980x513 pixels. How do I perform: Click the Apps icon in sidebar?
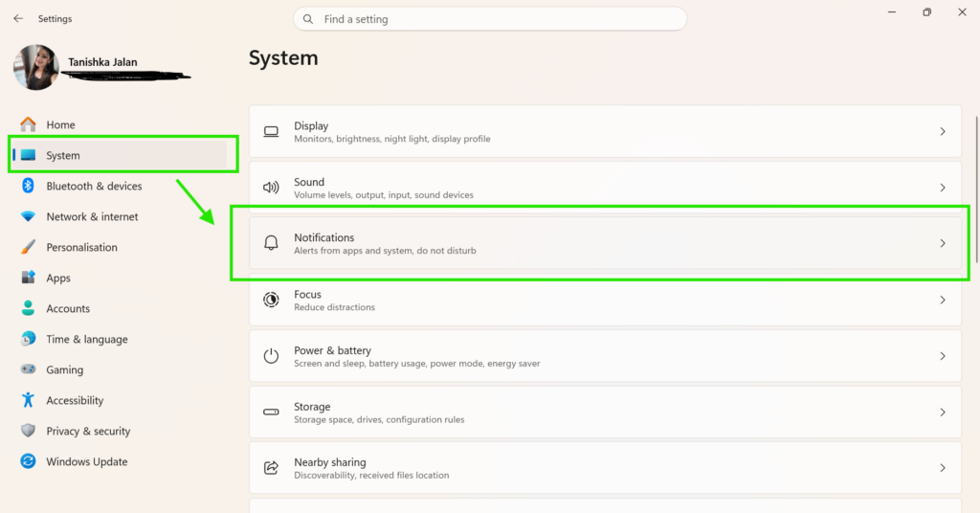[28, 278]
